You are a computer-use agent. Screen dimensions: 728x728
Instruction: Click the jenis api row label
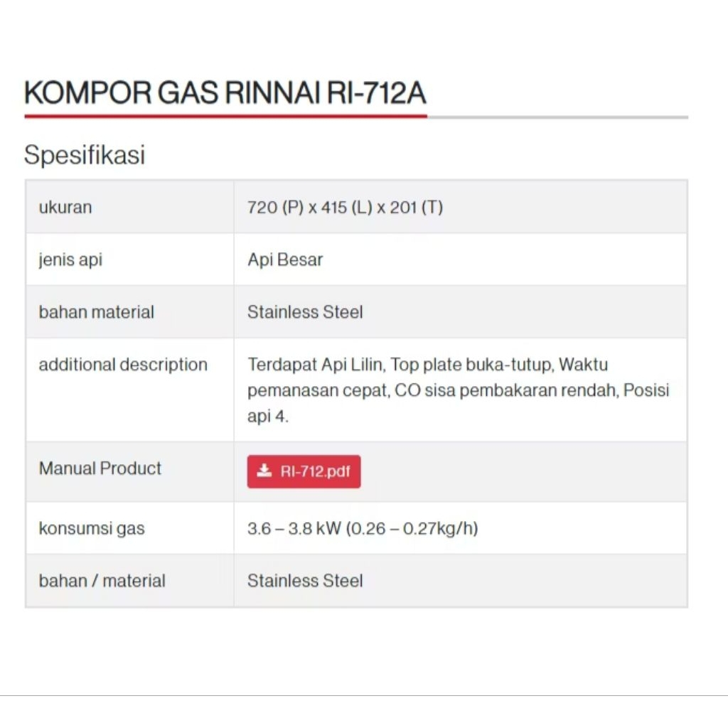pos(70,259)
